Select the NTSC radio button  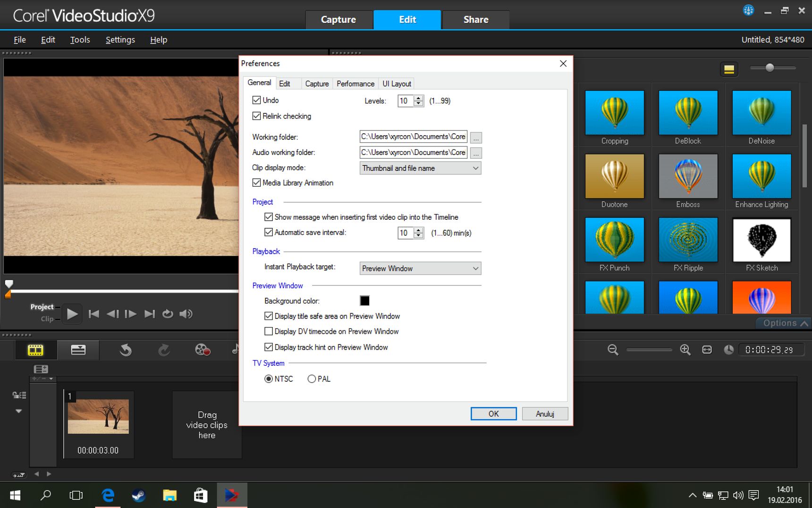[269, 379]
